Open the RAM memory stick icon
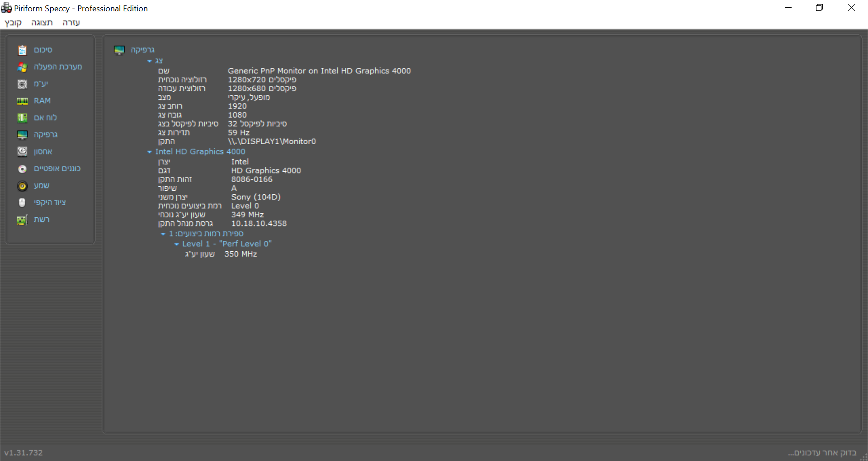Screen dimensions: 868x461 click(22, 101)
